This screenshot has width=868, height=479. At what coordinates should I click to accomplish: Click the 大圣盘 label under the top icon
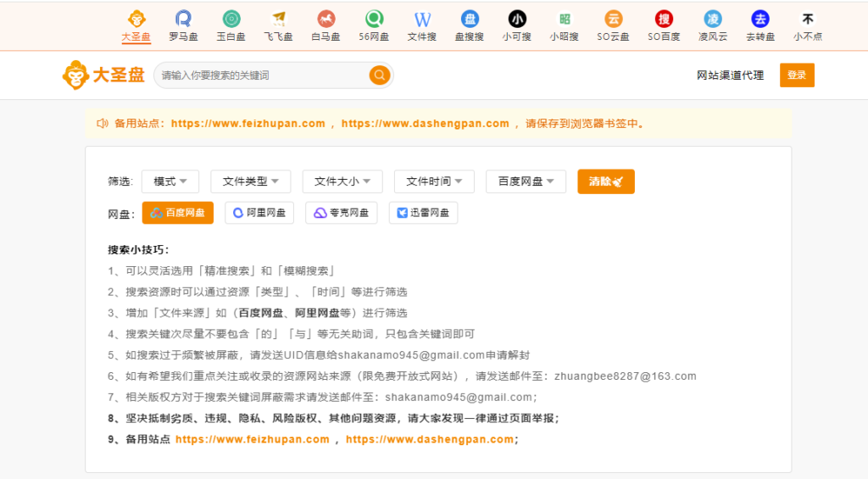click(136, 36)
